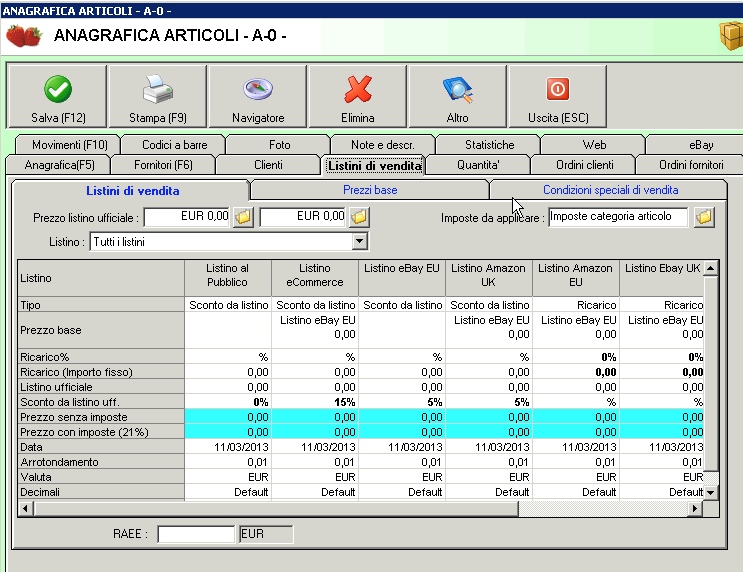Switch to the Statistiche tab

[x=489, y=145]
